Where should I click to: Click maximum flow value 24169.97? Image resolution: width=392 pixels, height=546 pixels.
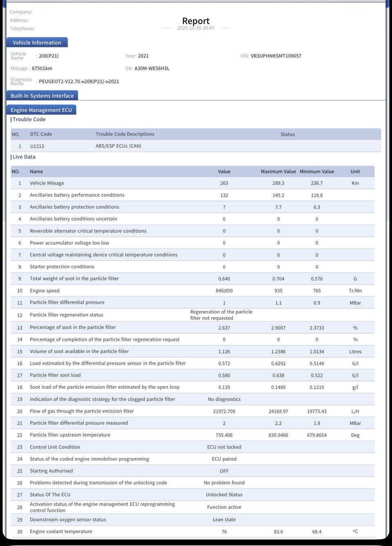click(278, 412)
